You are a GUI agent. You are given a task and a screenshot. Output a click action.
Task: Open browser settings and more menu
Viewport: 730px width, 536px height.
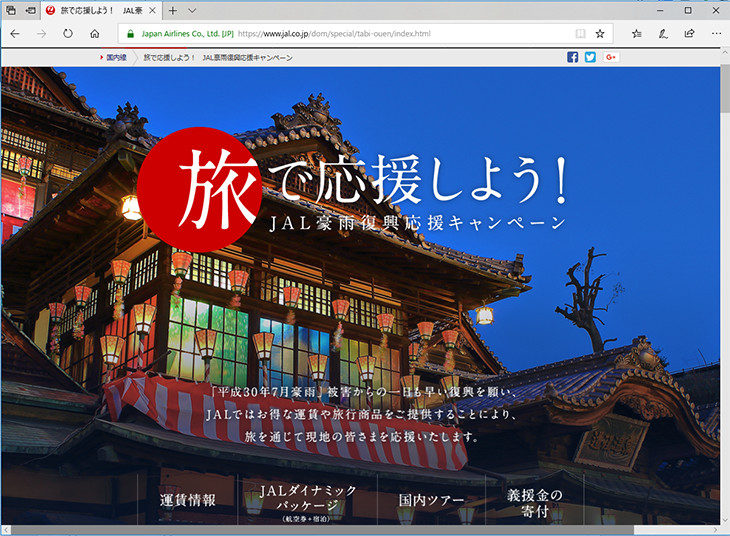point(715,33)
